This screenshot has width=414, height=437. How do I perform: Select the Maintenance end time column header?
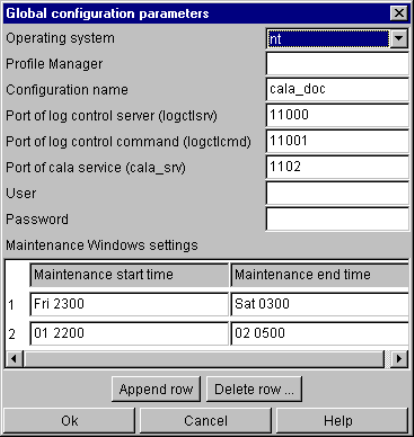pos(319,275)
